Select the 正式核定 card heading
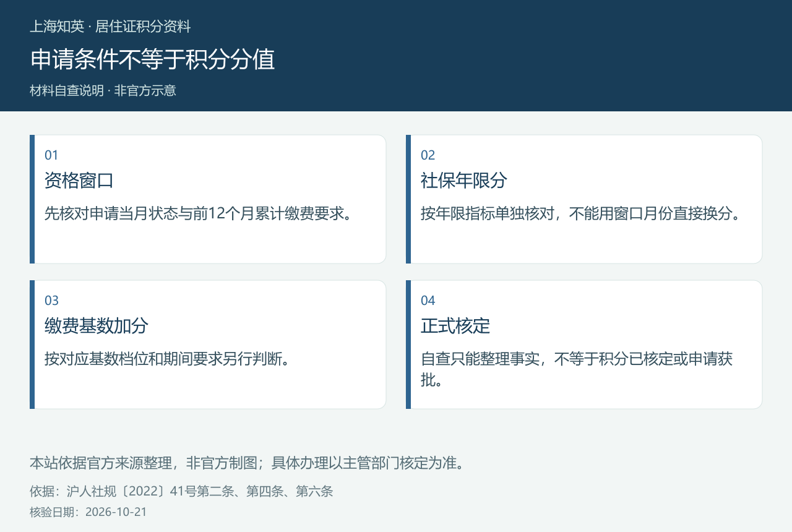Viewport: 792px width, 532px height. pos(455,326)
